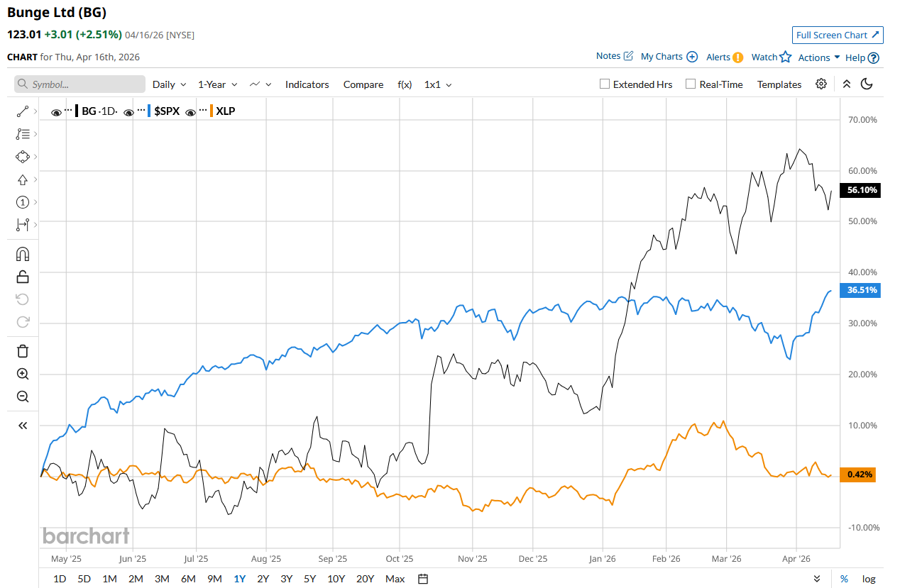This screenshot has width=900, height=588.
Task: Hide the $SPX comparison series
Action: (x=129, y=112)
